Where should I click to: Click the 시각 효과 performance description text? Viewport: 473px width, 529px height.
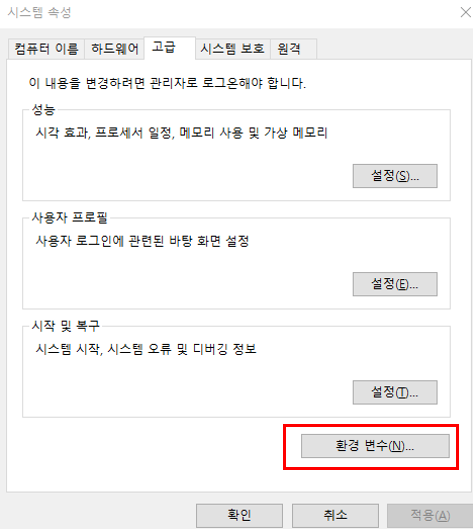pyautogui.click(x=182, y=133)
